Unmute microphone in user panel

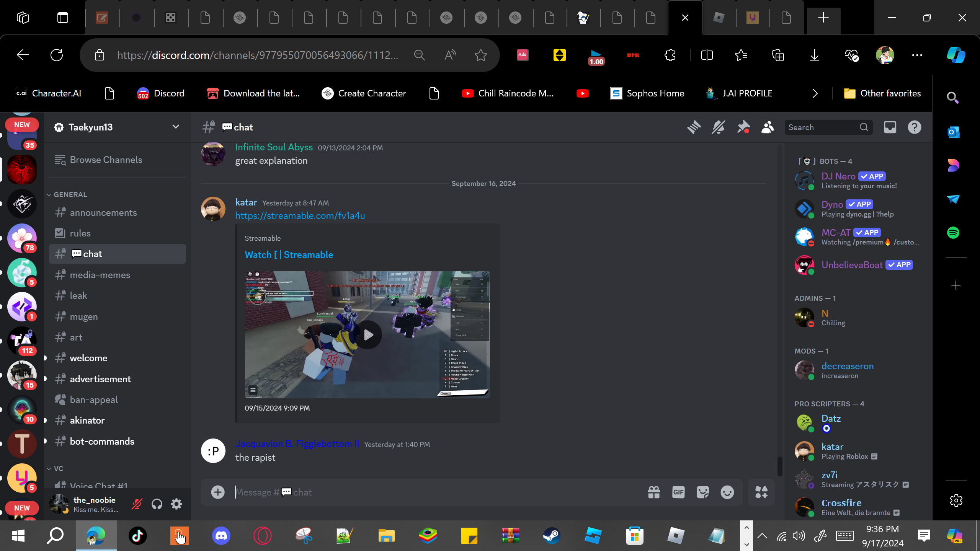[x=137, y=504]
